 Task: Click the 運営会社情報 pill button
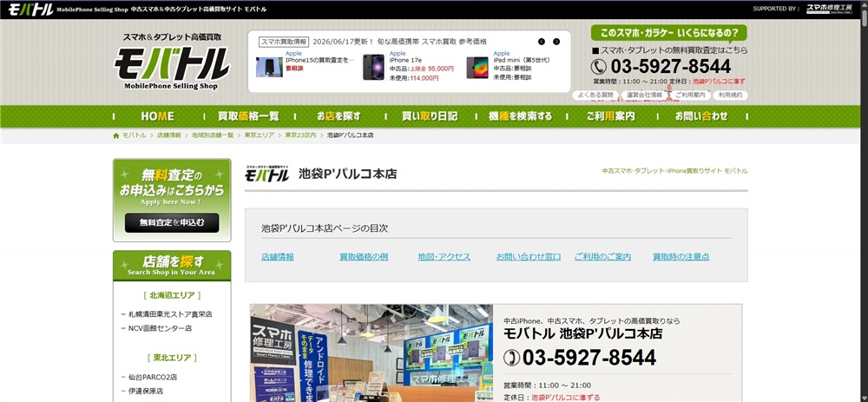pyautogui.click(x=644, y=96)
